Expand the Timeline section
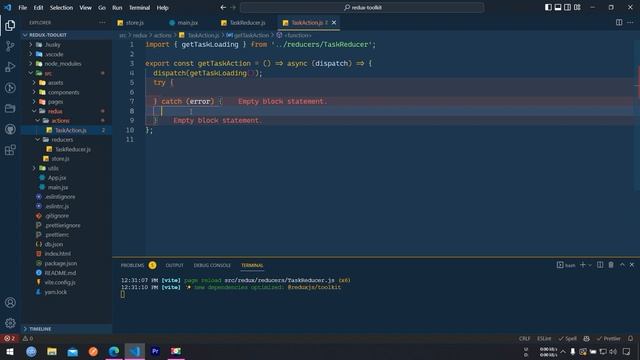Screen dimensions: 640x360 pos(66,329)
